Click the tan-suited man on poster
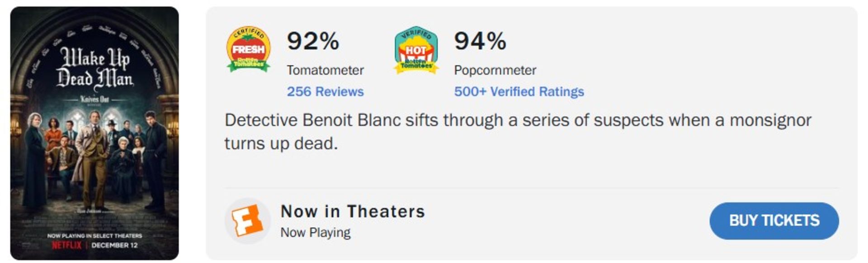This screenshot has height=263, width=868. point(93,154)
